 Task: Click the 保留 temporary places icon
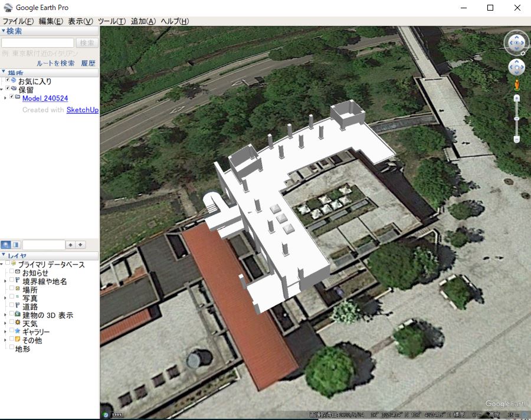[14, 88]
